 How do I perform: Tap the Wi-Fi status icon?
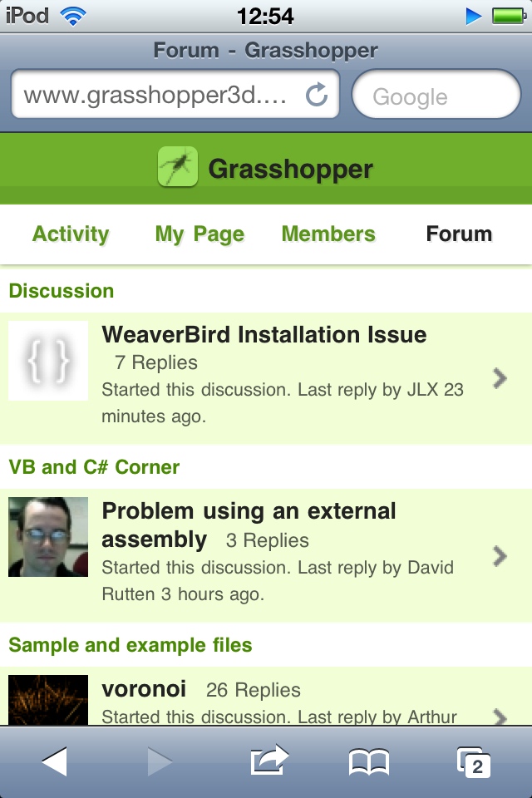click(x=74, y=16)
